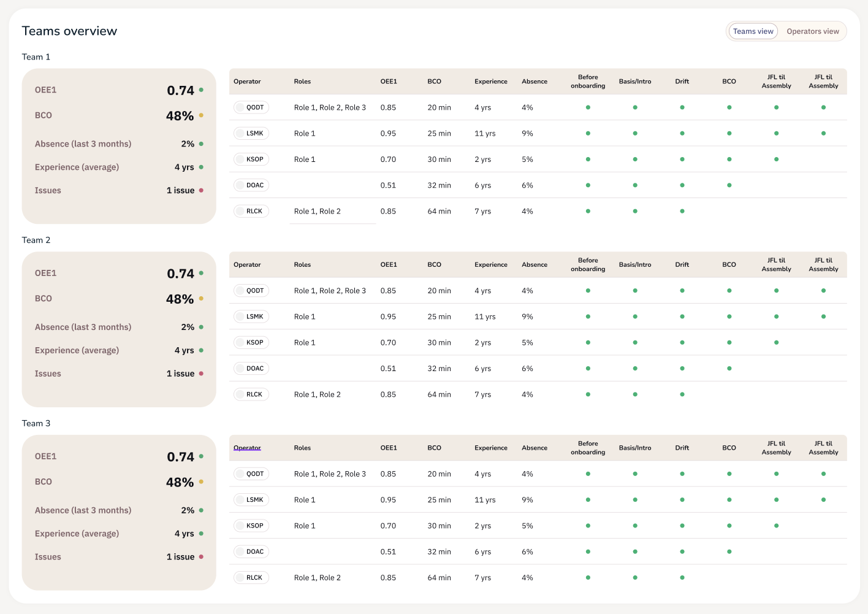Click Team 1 DOAC BCO training dot
Viewport: 868px width, 614px height.
[x=729, y=185]
